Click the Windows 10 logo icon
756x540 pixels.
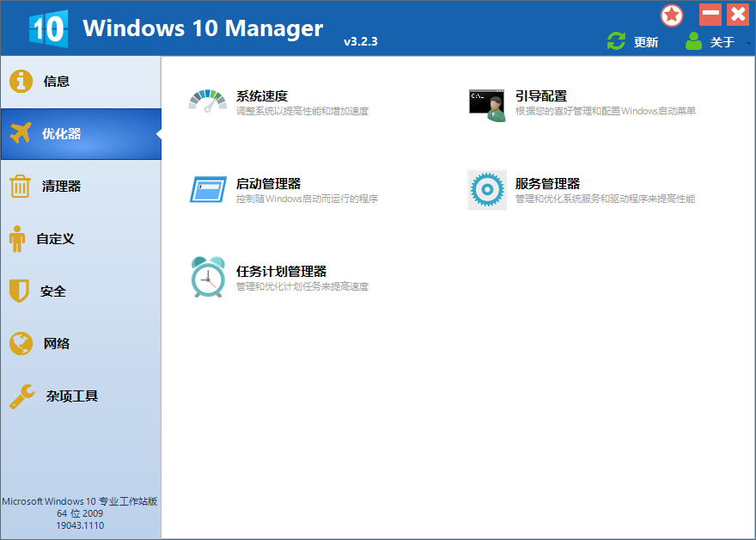[x=48, y=28]
